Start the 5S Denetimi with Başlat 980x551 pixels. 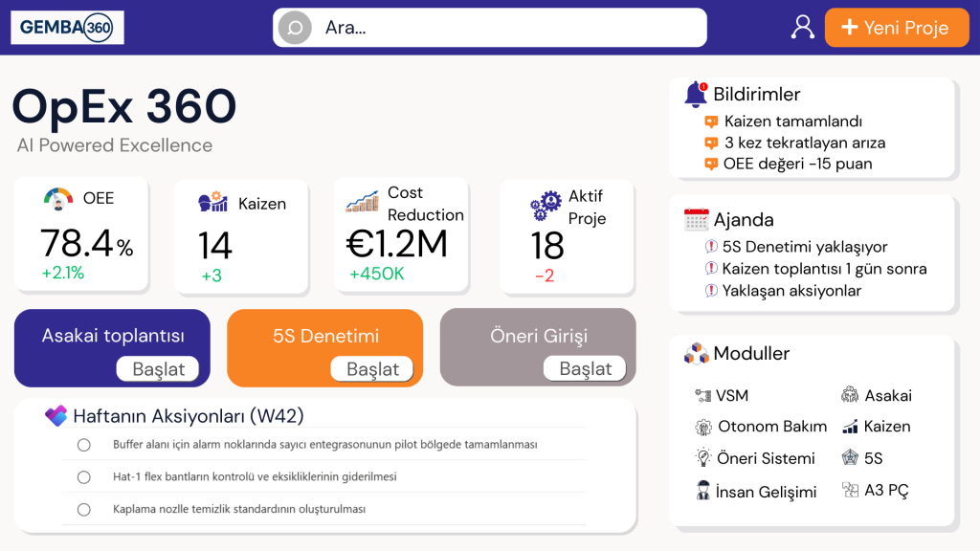pyautogui.click(x=371, y=368)
